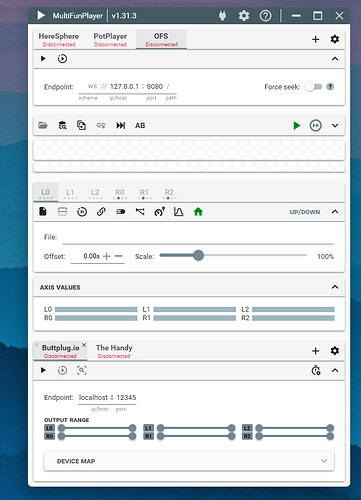The height and width of the screenshot is (500, 361).
Task: Decrease offset with minus button
Action: (x=118, y=256)
